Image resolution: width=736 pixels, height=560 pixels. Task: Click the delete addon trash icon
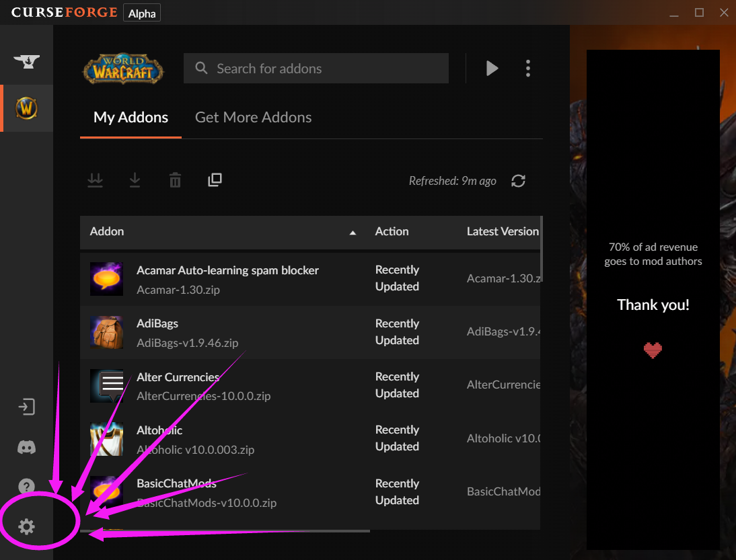pyautogui.click(x=175, y=180)
